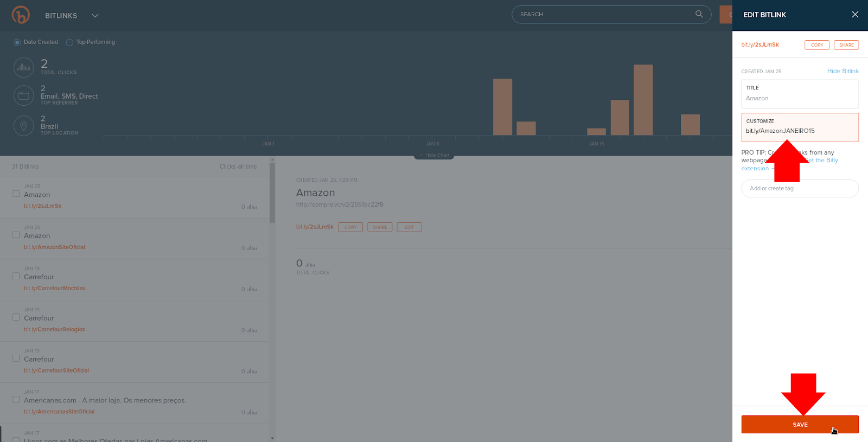
Task: Open bit.ly/CarrefourMochilas link
Action: tap(54, 289)
